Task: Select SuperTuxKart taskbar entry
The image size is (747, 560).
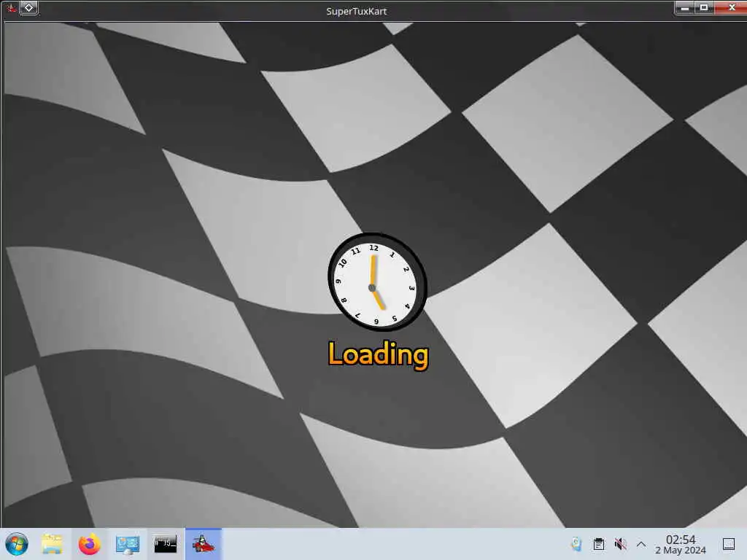Action: tap(204, 544)
